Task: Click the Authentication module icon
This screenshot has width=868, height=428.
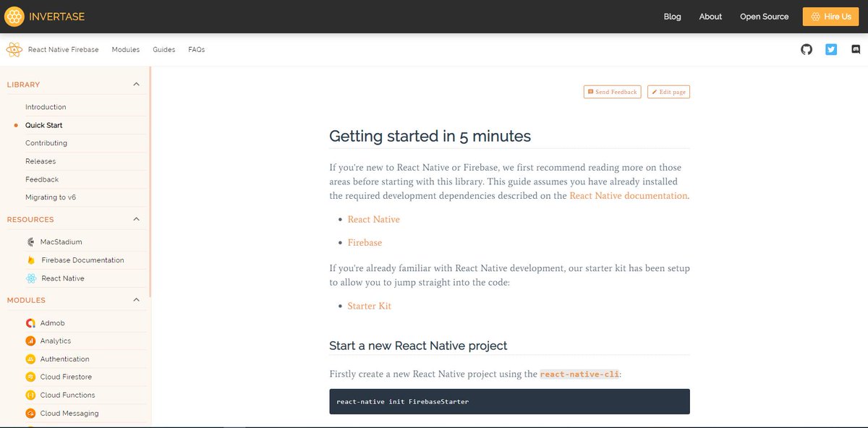Action: pos(30,359)
